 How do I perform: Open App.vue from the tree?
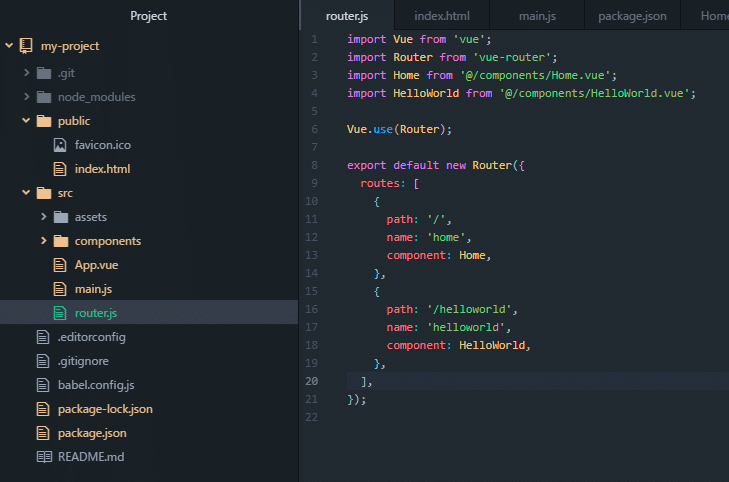[96, 265]
